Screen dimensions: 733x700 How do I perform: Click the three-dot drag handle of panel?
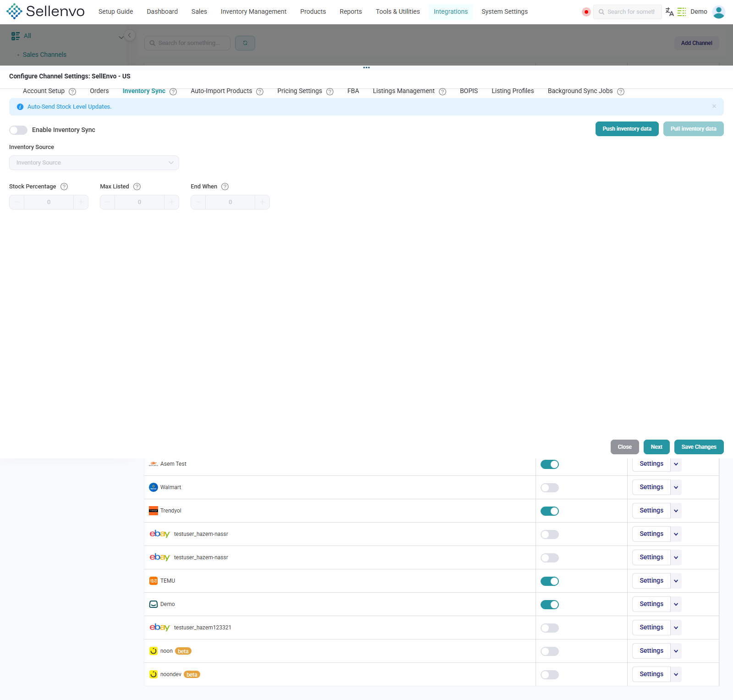pos(366,67)
